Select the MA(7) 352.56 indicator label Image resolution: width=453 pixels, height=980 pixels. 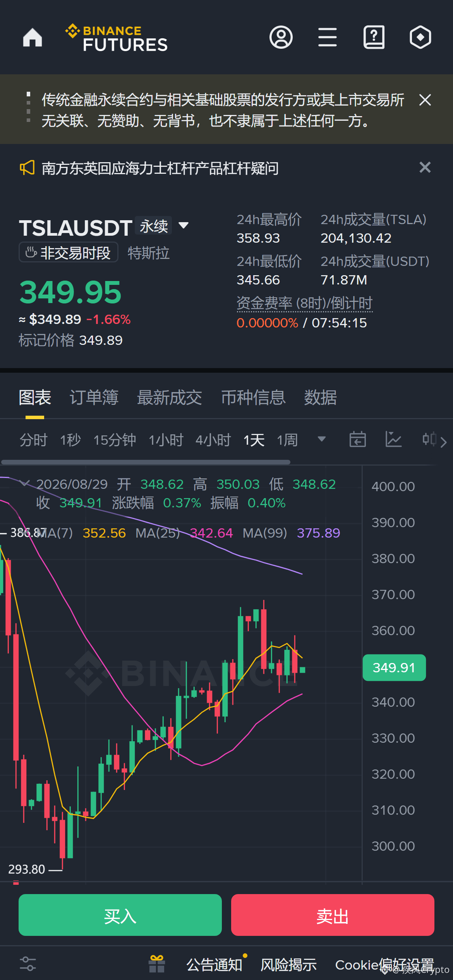82,533
